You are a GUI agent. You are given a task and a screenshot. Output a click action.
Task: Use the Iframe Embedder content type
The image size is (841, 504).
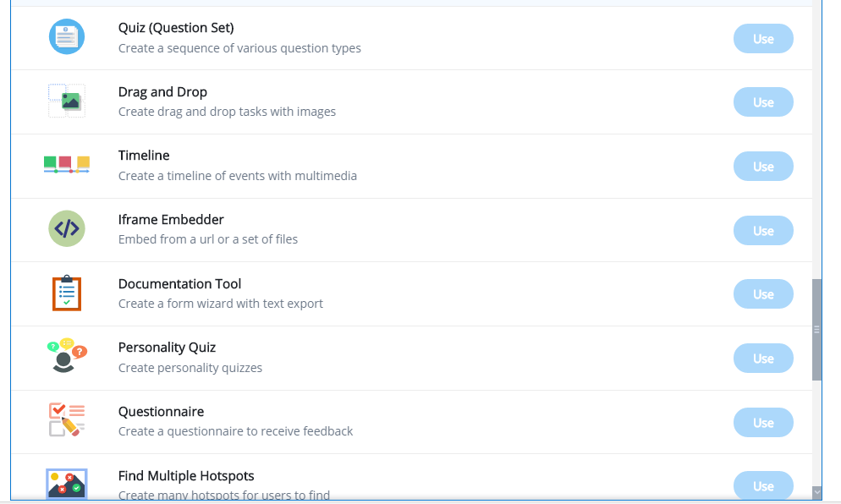click(x=763, y=231)
